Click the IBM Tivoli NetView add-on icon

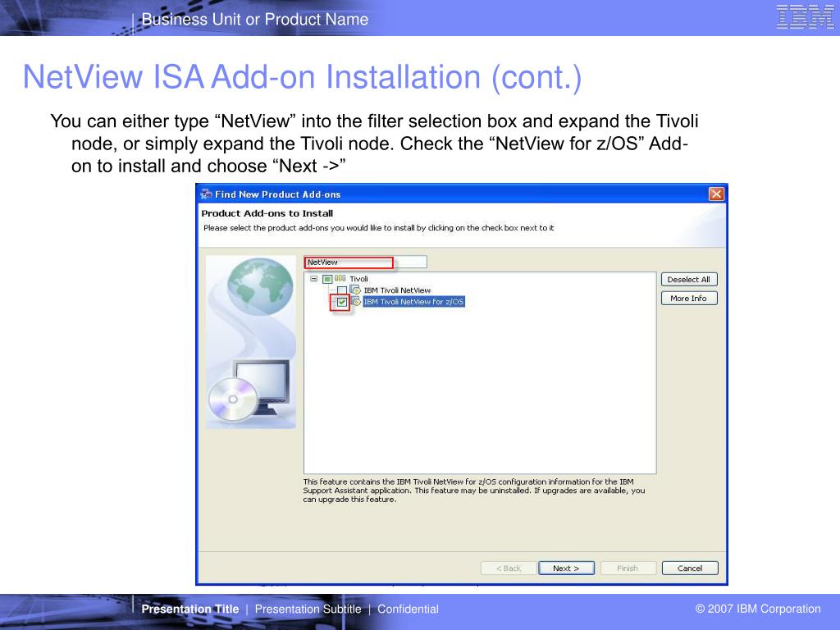[355, 290]
